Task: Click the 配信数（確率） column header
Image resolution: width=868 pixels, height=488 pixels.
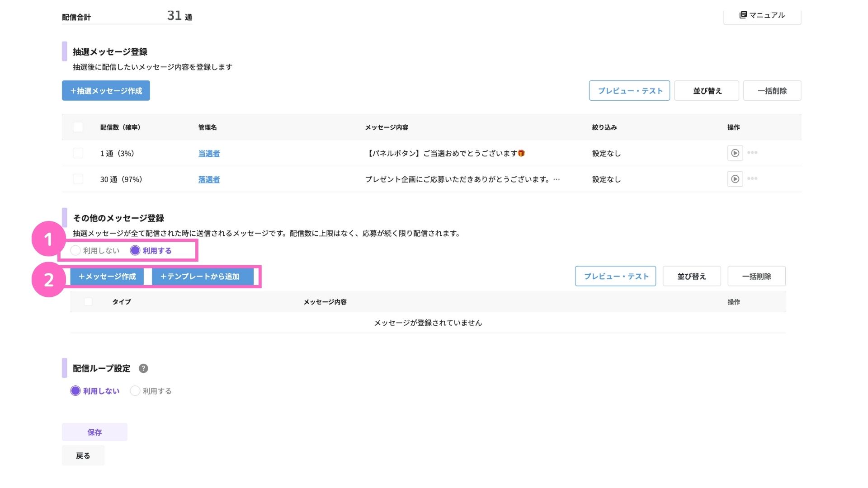Action: 120,127
